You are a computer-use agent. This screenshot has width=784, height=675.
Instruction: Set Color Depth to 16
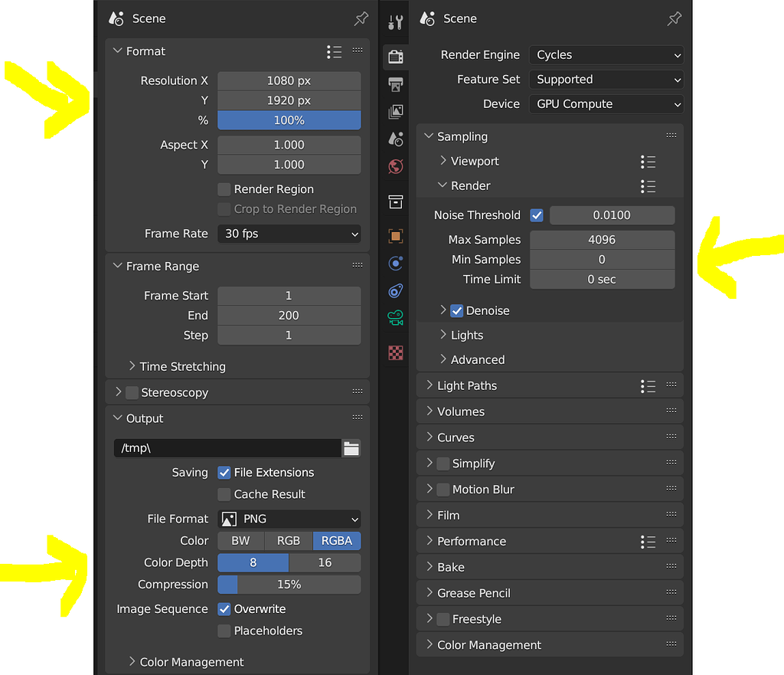pos(325,563)
